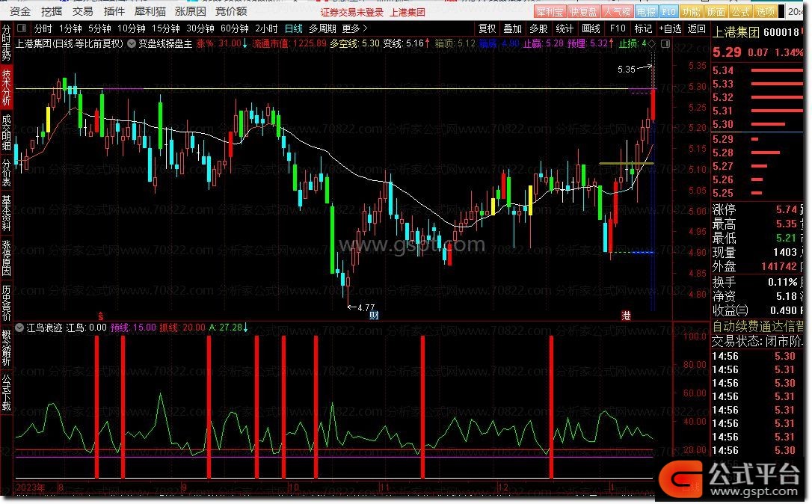
Task: Click the 画线 drawing button
Action: tap(591, 28)
